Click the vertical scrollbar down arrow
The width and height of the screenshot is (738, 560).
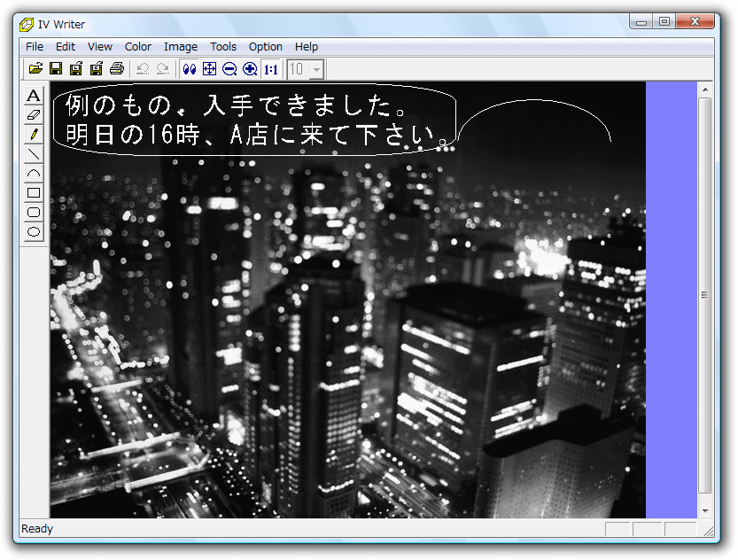pyautogui.click(x=705, y=511)
